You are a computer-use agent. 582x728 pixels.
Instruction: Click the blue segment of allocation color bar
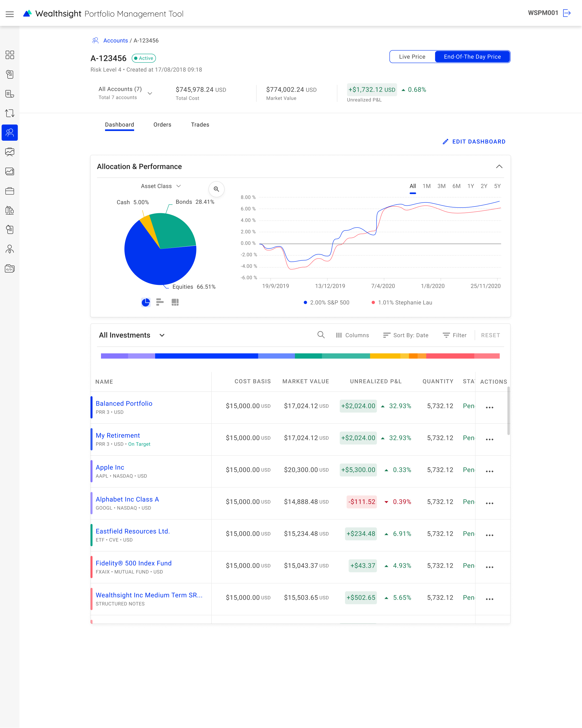206,356
